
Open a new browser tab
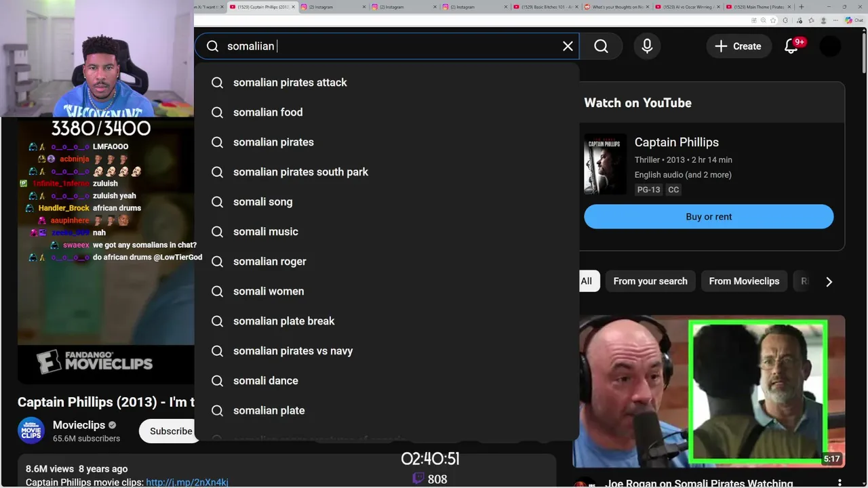click(x=802, y=7)
